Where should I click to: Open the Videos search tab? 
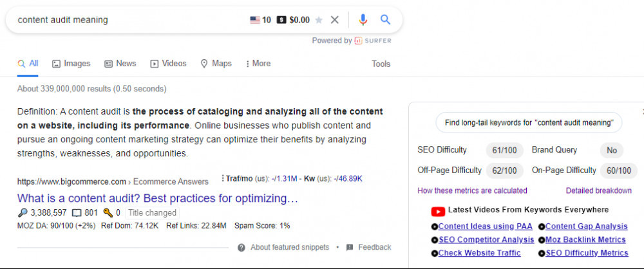168,64
